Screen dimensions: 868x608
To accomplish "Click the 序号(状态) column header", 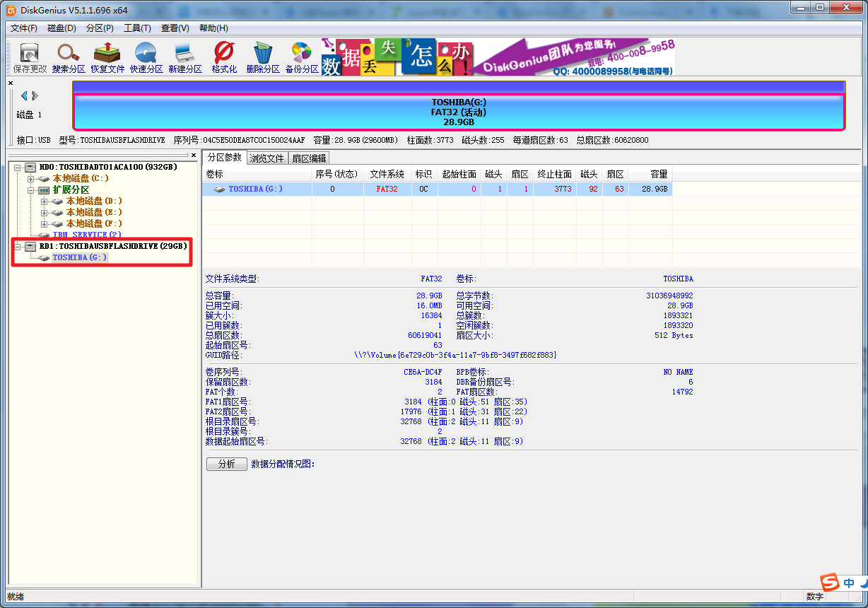I will (337, 174).
